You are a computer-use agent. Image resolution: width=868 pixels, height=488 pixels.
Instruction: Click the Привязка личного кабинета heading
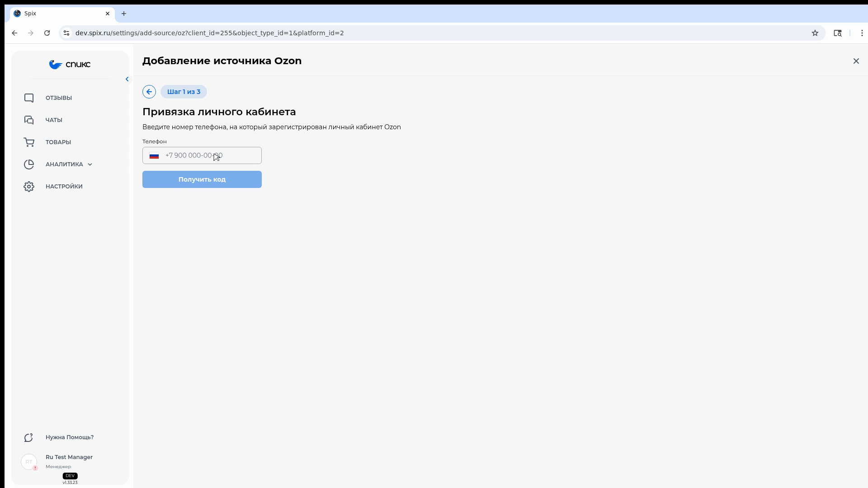(219, 112)
